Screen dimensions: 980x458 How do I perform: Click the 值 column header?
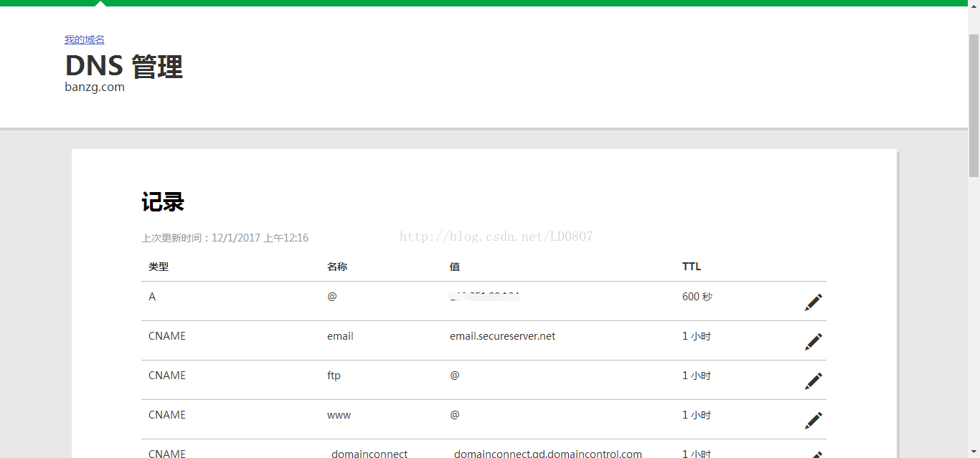[455, 267]
